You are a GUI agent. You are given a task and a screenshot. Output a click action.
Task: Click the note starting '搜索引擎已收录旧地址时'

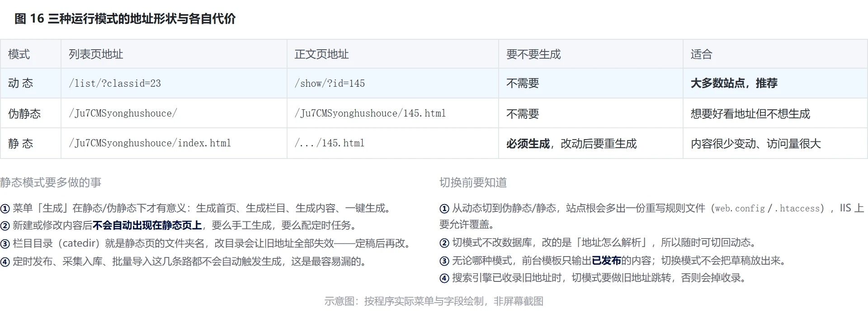(593, 277)
